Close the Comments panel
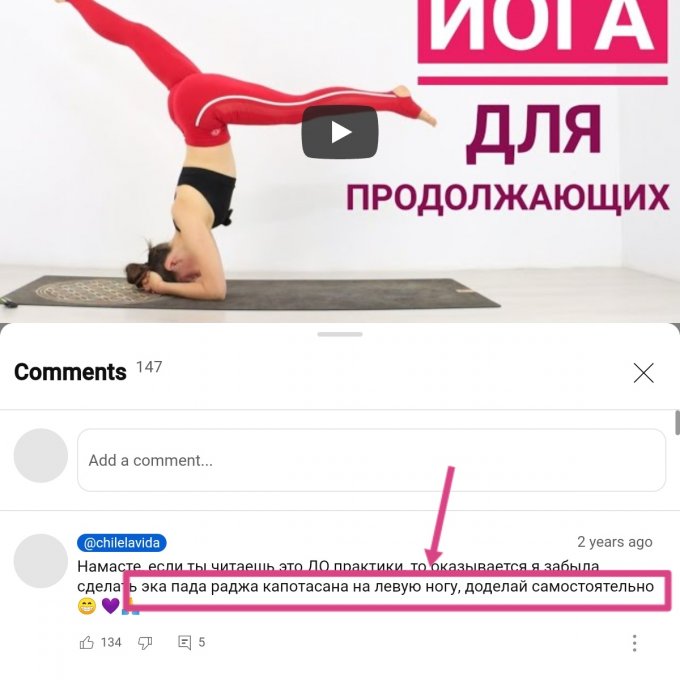Image resolution: width=680 pixels, height=680 pixels. point(643,373)
